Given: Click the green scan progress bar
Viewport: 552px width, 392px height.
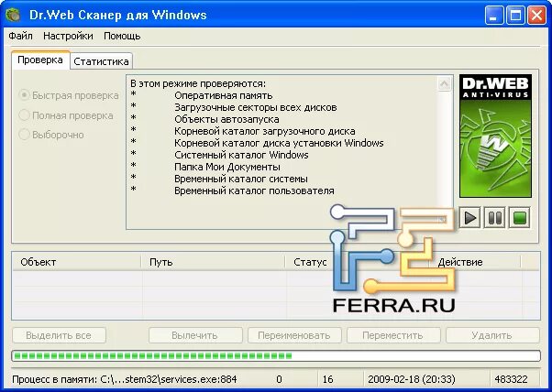Looking at the screenshot, I should tap(276, 355).
